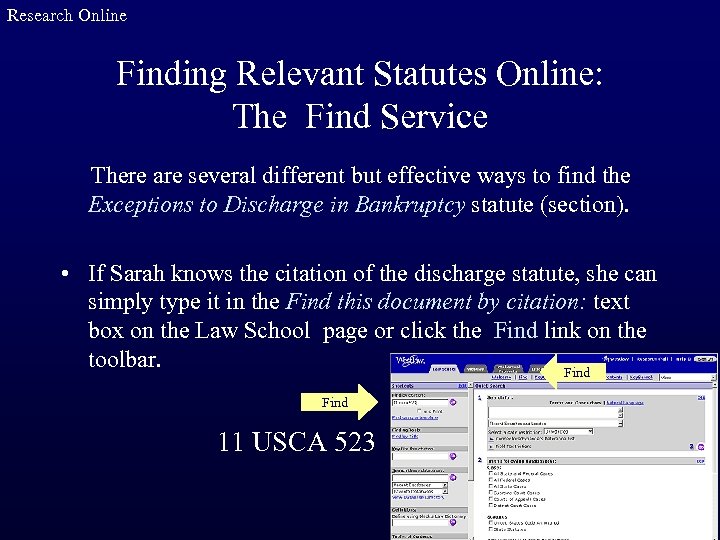Screen dimensions: 720x540
Task: Open the date restriction dropdown
Action: pyautogui.click(x=568, y=432)
